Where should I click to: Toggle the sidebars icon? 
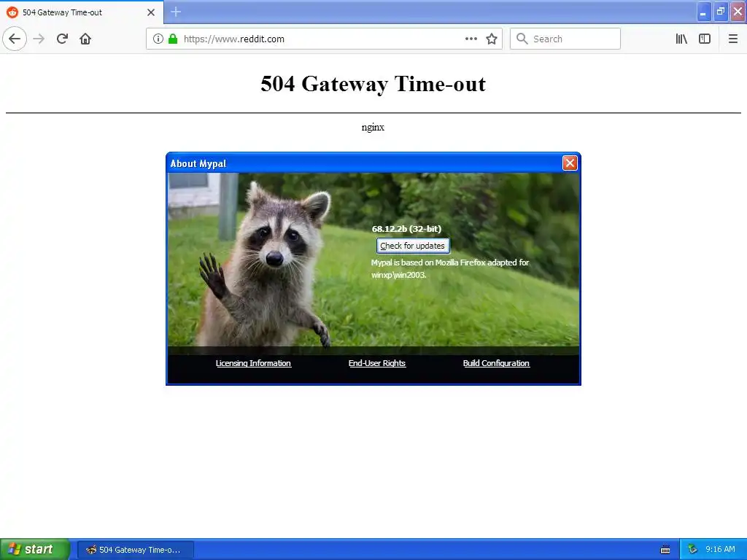705,39
